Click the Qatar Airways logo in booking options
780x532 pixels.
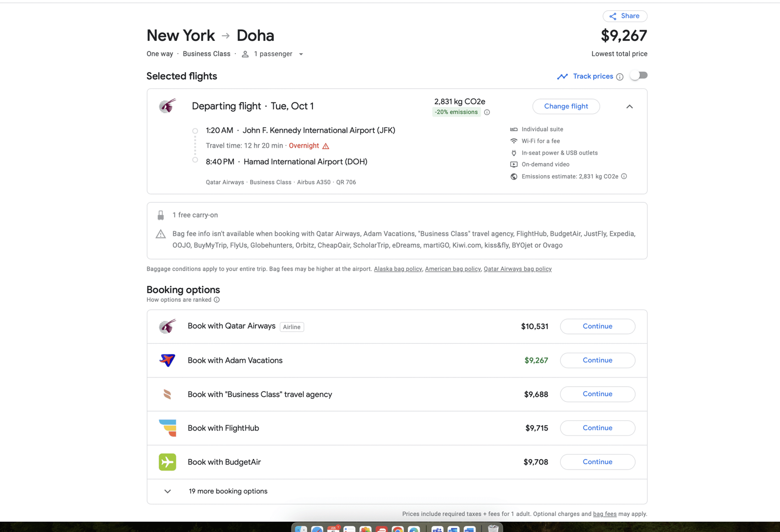point(167,326)
